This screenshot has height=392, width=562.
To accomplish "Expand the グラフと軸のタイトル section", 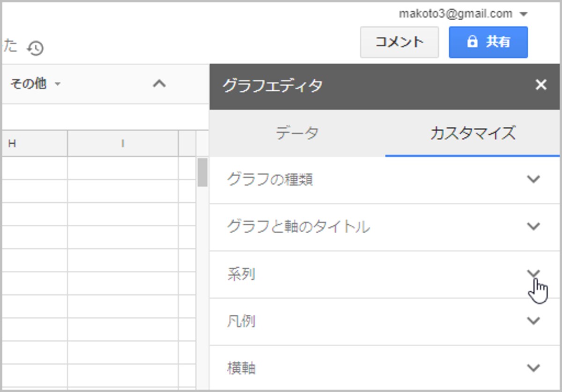I will (x=385, y=227).
